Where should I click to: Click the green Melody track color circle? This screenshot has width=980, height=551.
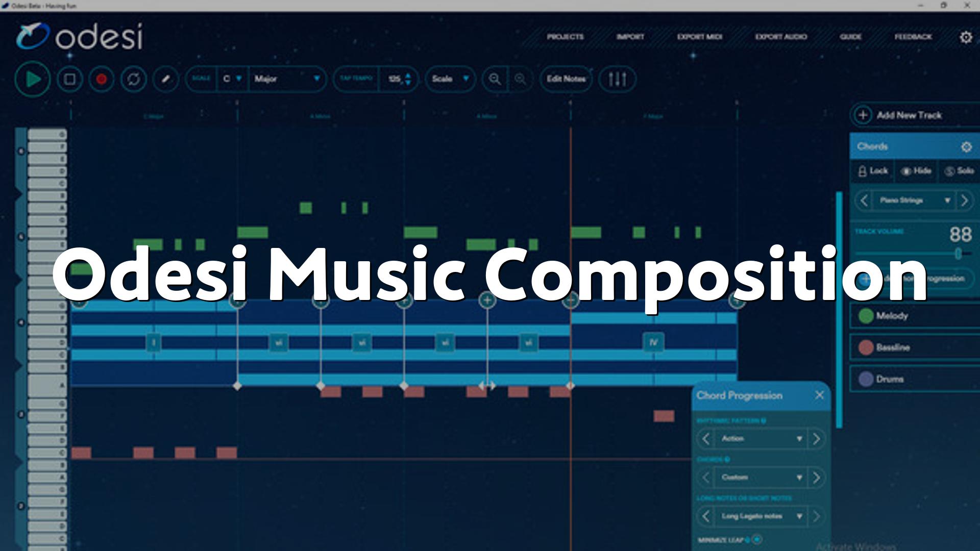click(x=866, y=316)
